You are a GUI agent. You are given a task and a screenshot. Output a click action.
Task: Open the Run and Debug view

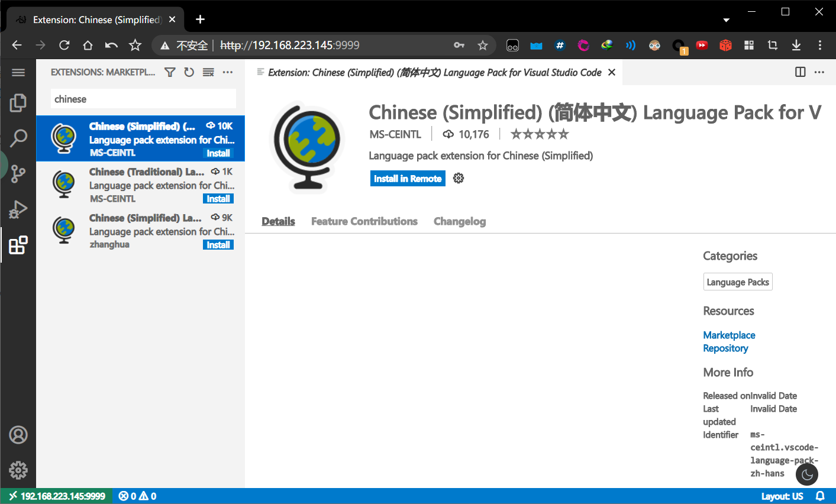tap(18, 209)
